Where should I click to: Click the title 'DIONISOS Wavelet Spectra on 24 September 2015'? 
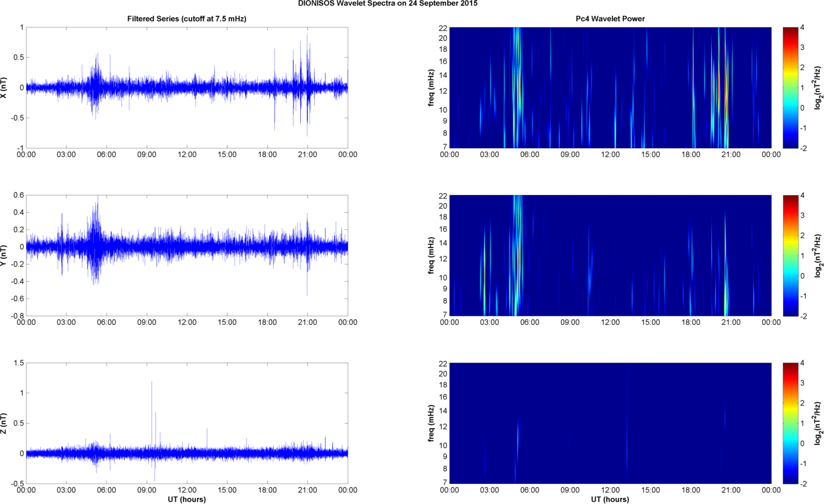(x=388, y=4)
